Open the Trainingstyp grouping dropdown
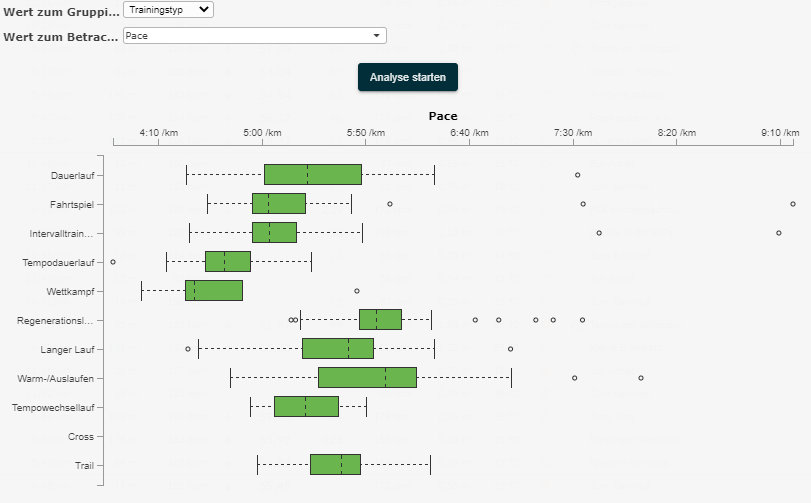 168,9
